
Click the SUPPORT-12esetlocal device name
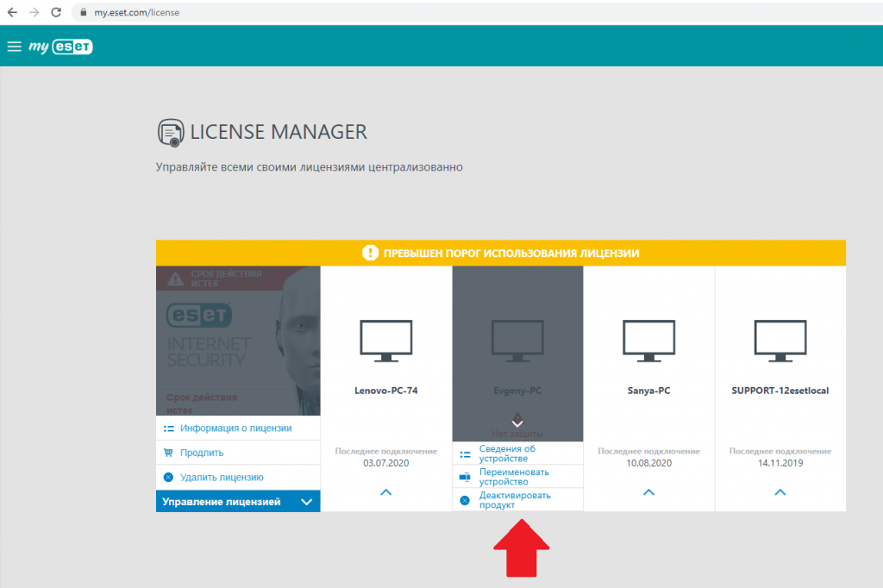coord(780,391)
